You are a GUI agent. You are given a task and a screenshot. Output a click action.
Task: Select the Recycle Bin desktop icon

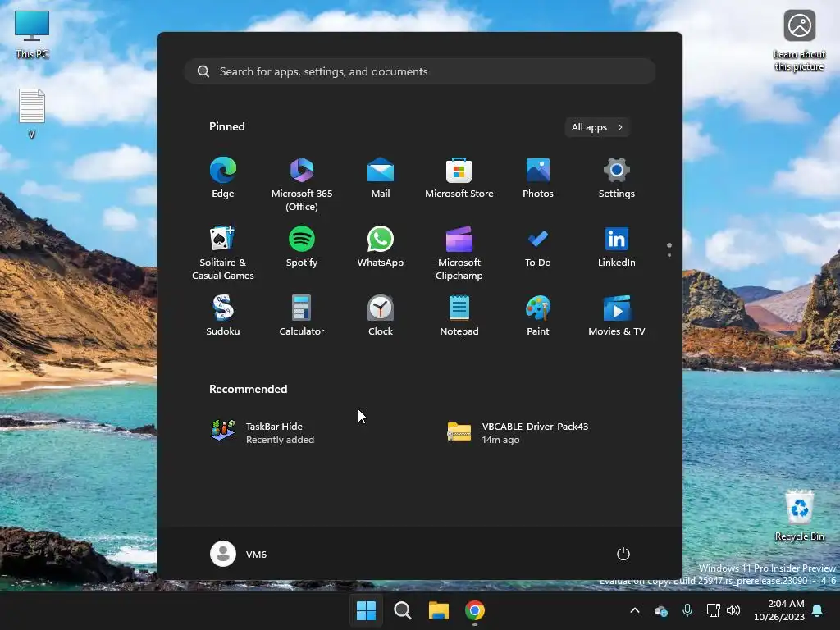[x=800, y=515]
